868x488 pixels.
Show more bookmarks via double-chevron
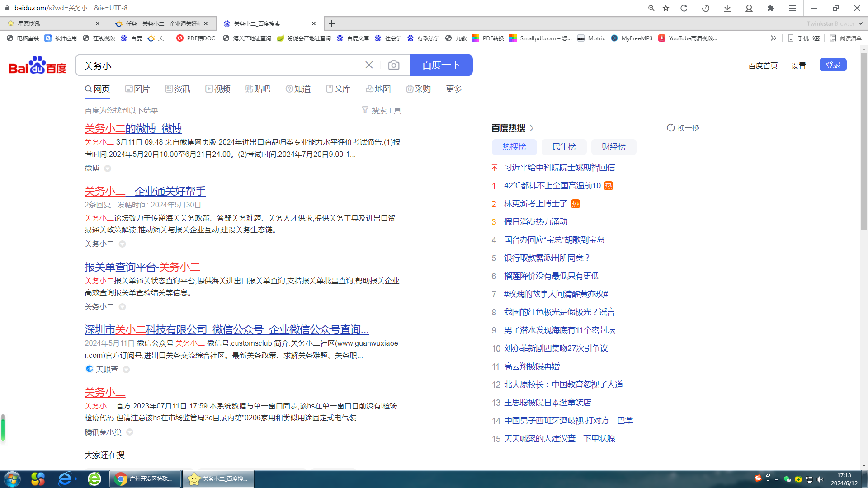pyautogui.click(x=774, y=38)
